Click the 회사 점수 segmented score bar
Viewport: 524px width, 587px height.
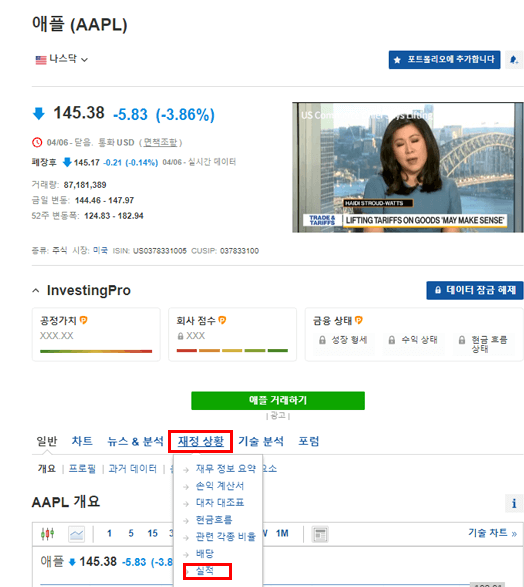[232, 351]
